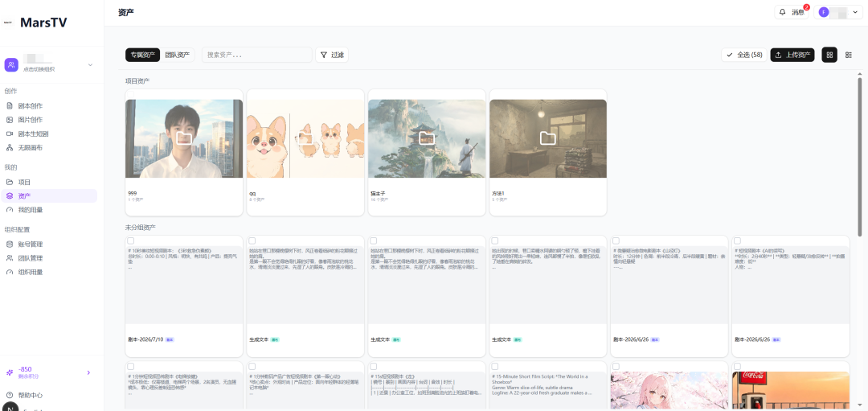Open the corgi qq project thumbnail

(x=305, y=138)
